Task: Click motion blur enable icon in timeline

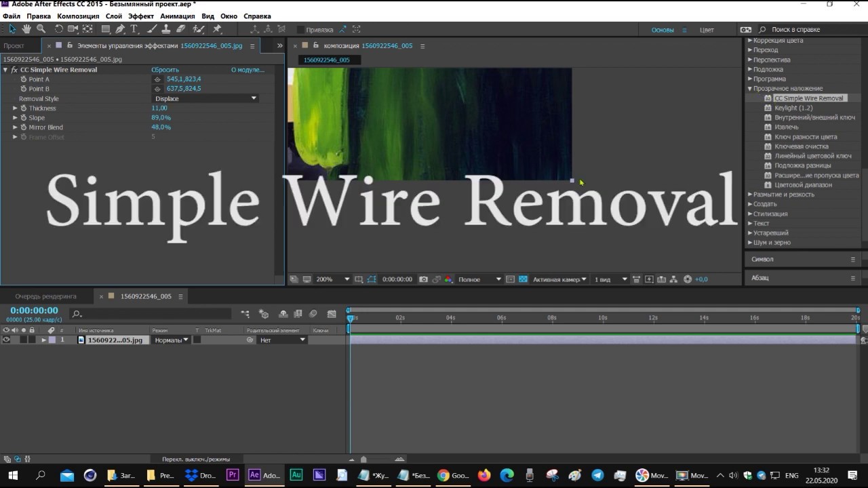Action: pyautogui.click(x=313, y=314)
